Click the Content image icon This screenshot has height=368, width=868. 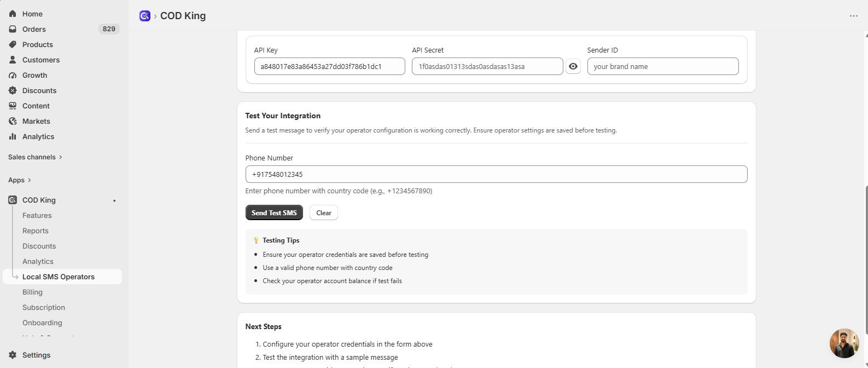[x=13, y=106]
